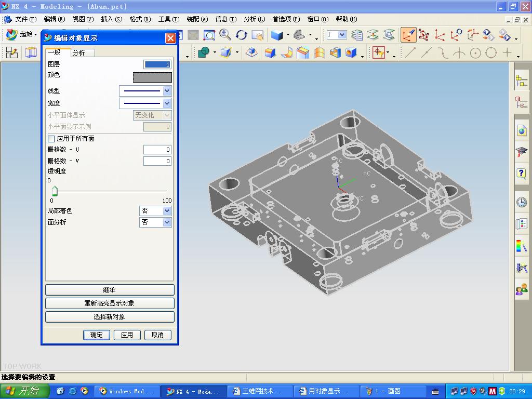Click the 栅格数 - U input field
532x399 pixels.
coord(157,150)
